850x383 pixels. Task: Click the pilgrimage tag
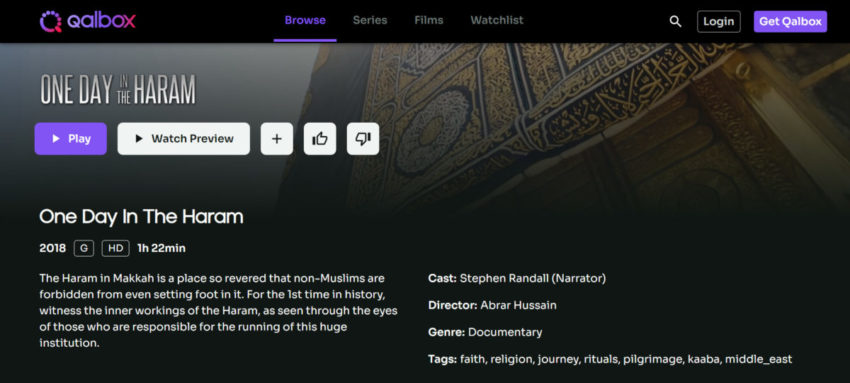[653, 359]
